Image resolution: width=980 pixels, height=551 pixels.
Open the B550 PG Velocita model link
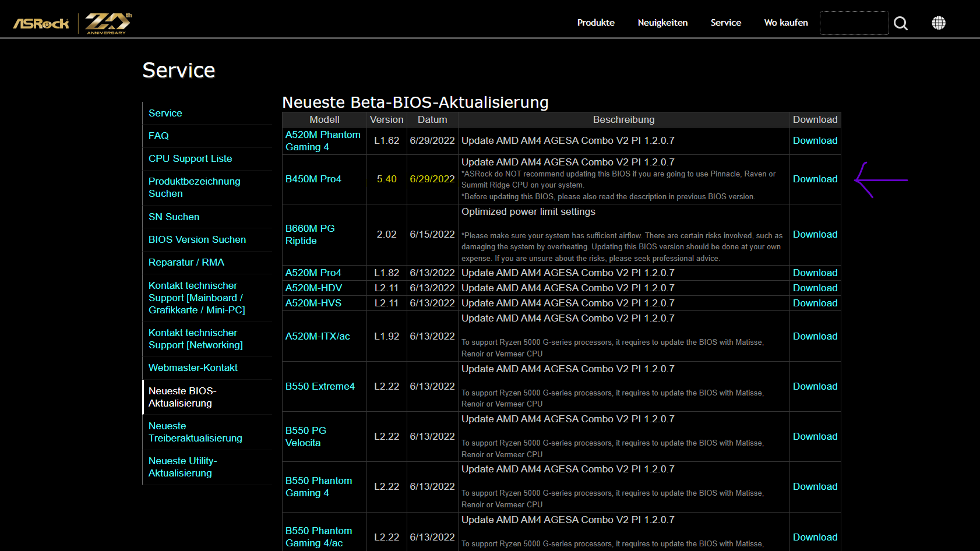tap(306, 437)
